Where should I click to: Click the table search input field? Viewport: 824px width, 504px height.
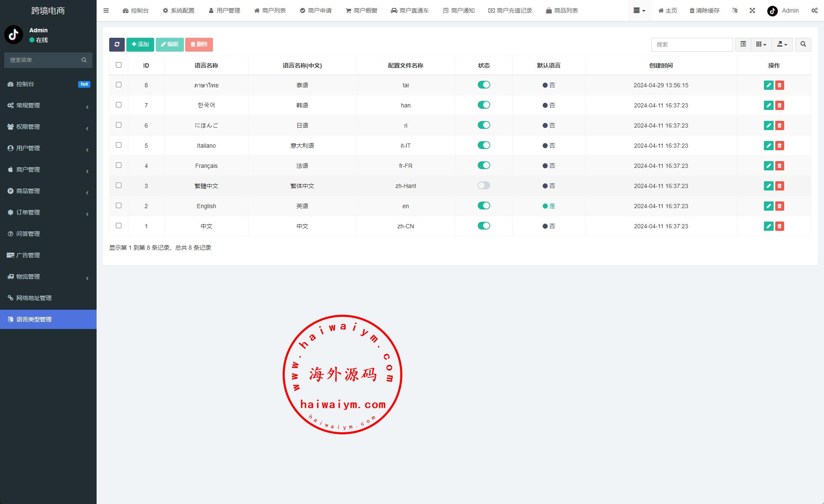[x=691, y=44]
